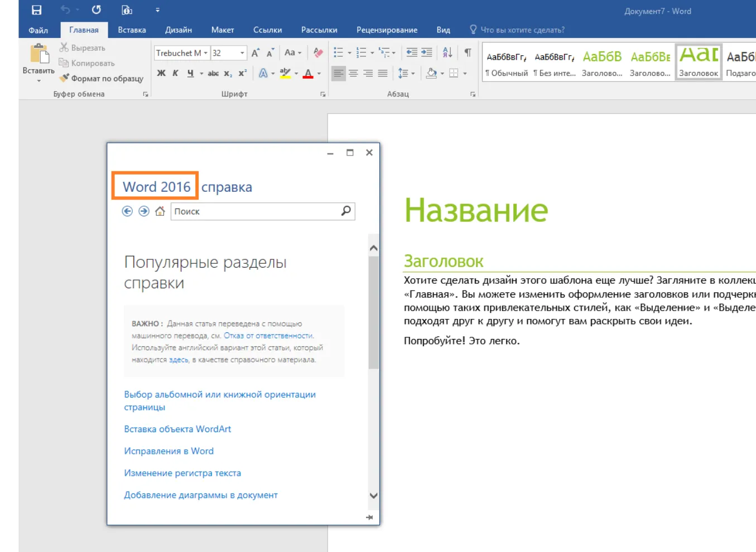
Task: Open the Trebuchet MS font name dropdown
Action: point(206,53)
